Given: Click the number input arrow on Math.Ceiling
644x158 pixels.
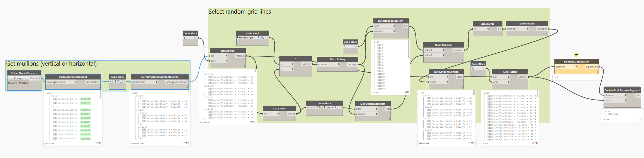Looking at the screenshot, I should [x=338, y=64].
